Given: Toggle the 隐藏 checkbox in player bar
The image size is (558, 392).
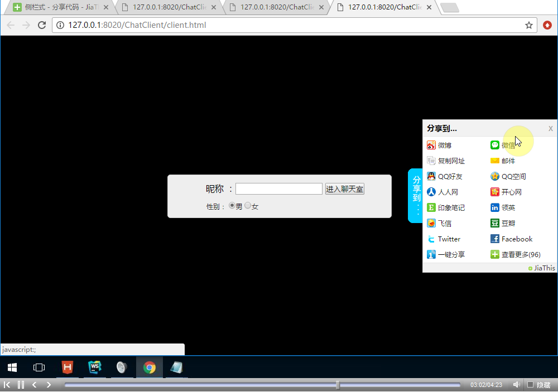Looking at the screenshot, I should coord(531,385).
